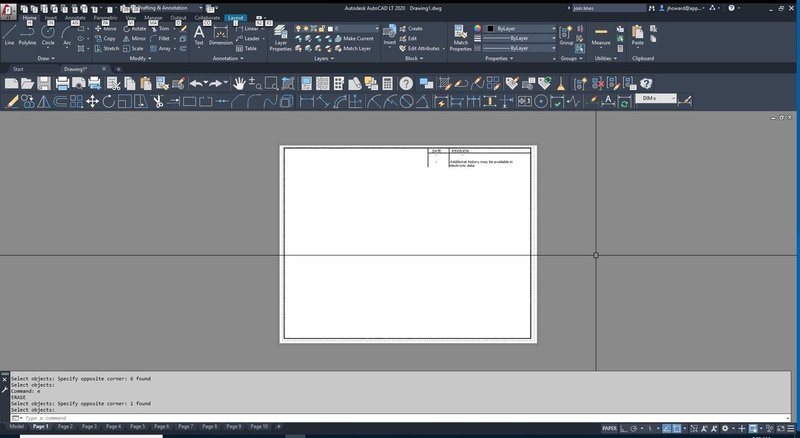
Task: Switch to the Model tab
Action: (x=16, y=426)
